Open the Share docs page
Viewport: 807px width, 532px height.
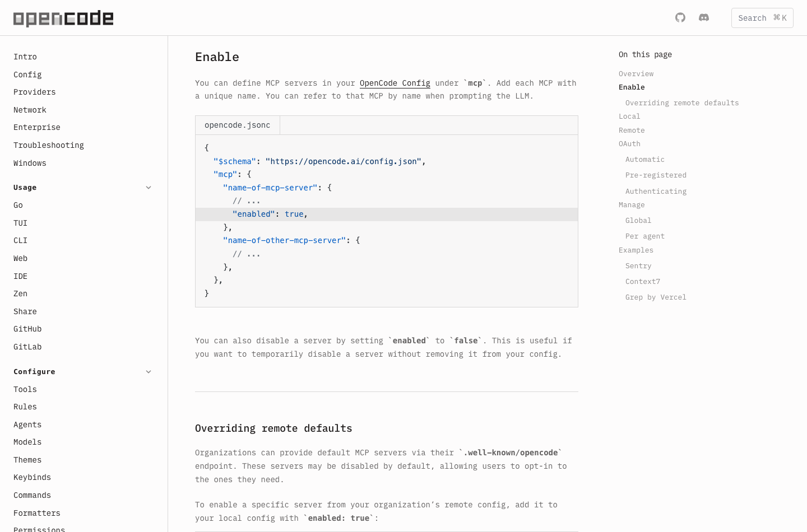click(x=25, y=312)
